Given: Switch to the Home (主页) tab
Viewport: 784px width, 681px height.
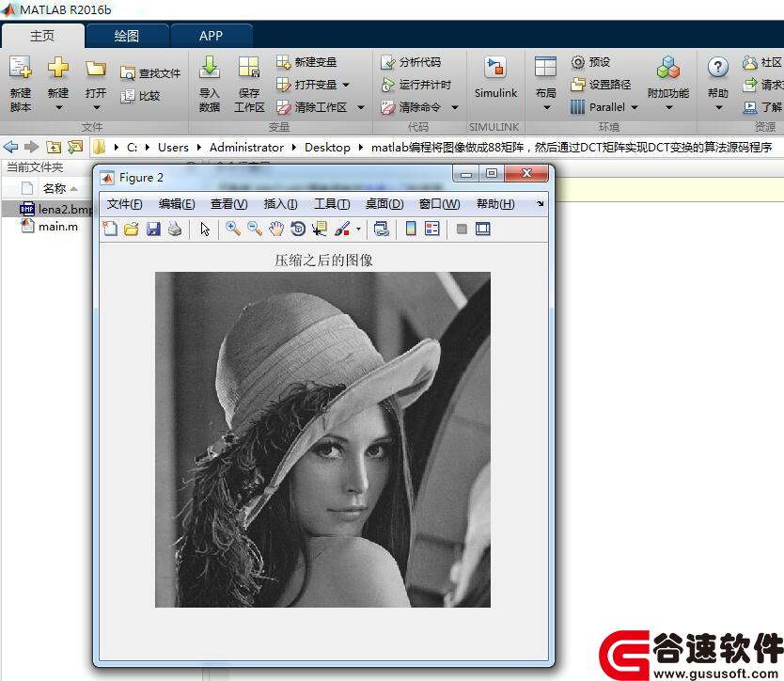Looking at the screenshot, I should (x=42, y=36).
